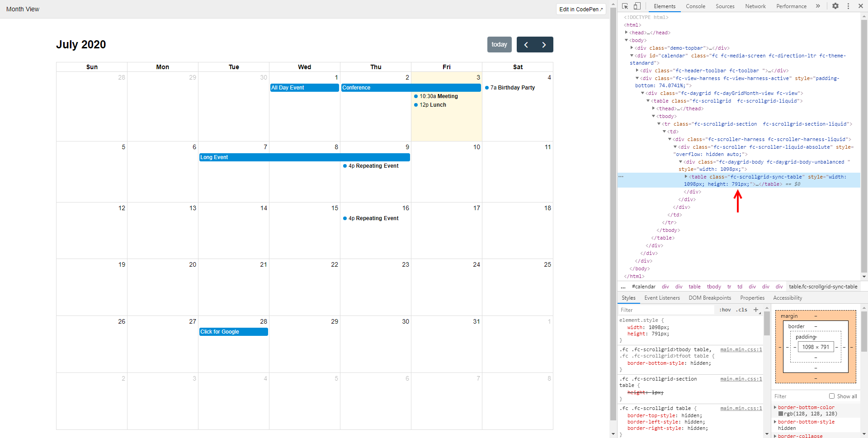Go to previous month with left arrow
This screenshot has height=438, width=868.
click(526, 44)
